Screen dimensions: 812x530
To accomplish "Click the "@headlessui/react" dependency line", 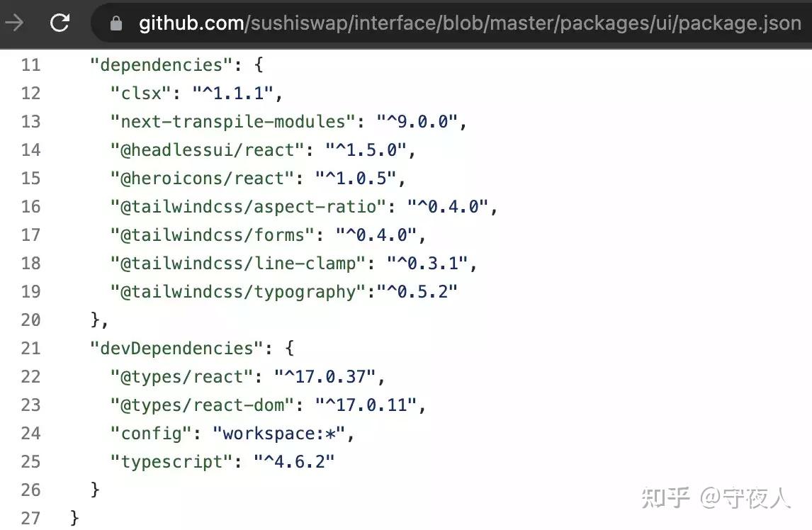I will coord(263,150).
